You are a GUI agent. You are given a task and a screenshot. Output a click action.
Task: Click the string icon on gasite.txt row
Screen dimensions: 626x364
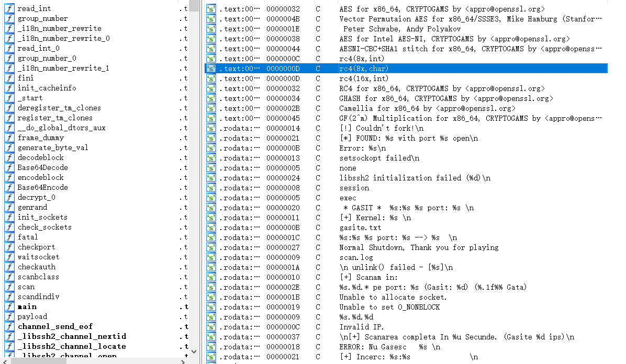(211, 227)
